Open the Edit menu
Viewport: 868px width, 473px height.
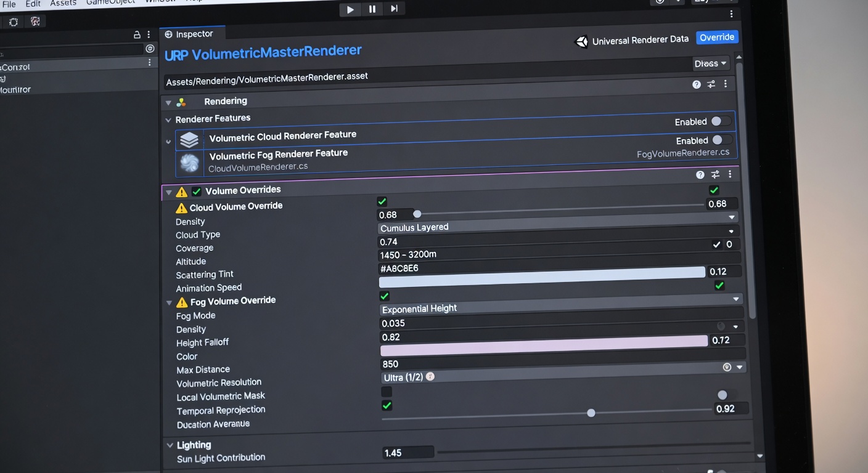click(33, 4)
